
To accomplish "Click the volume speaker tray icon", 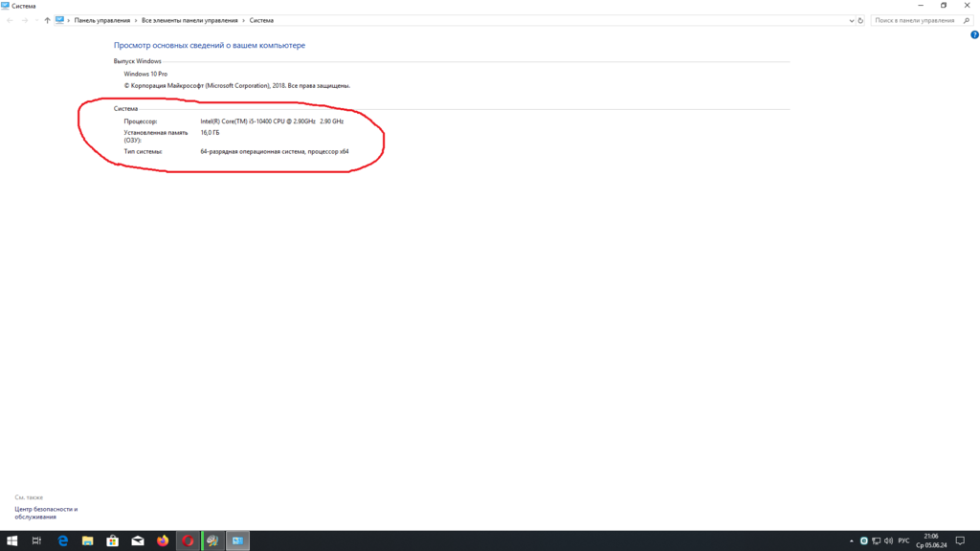I will pyautogui.click(x=890, y=541).
